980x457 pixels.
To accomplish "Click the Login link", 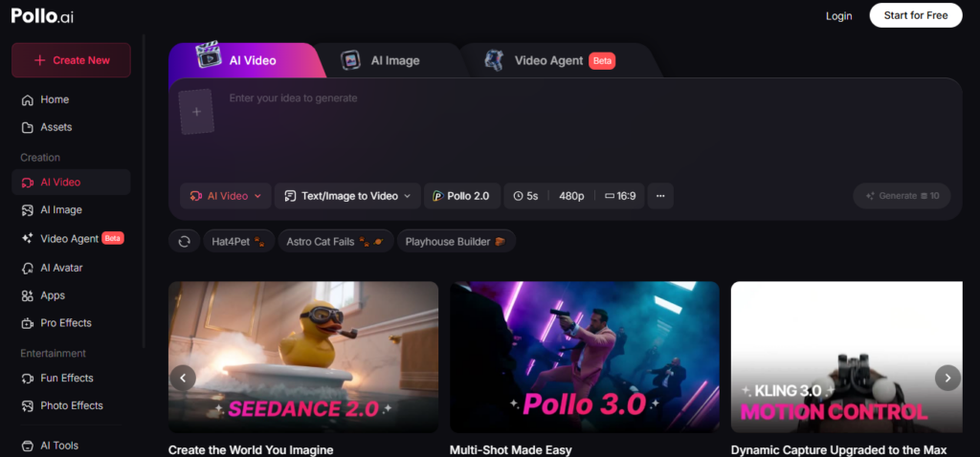I will click(838, 15).
